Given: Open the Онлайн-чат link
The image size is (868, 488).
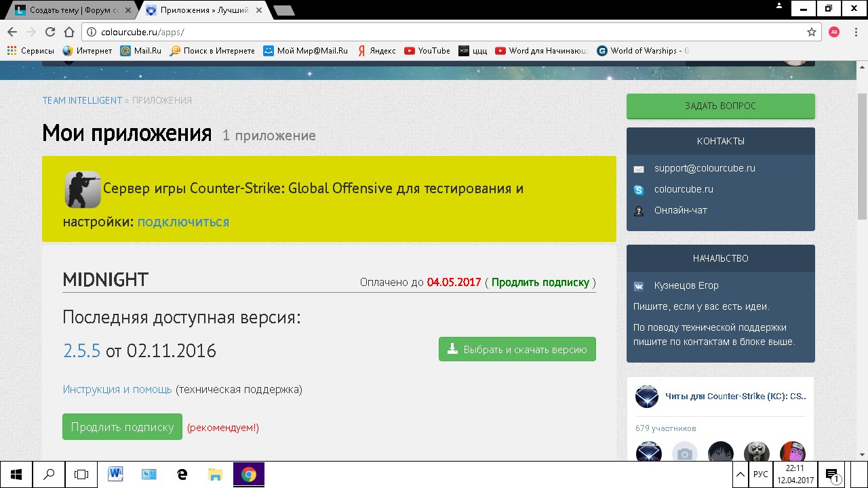Looking at the screenshot, I should (x=681, y=210).
